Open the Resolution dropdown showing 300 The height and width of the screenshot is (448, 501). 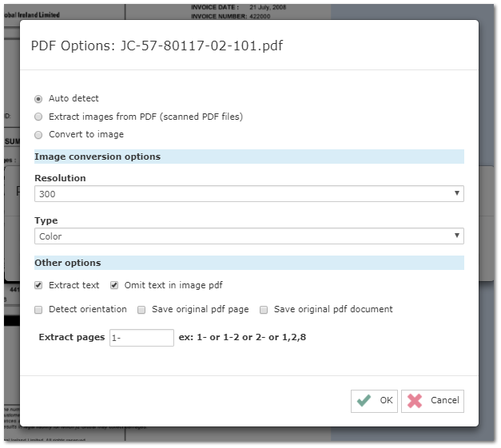[249, 194]
